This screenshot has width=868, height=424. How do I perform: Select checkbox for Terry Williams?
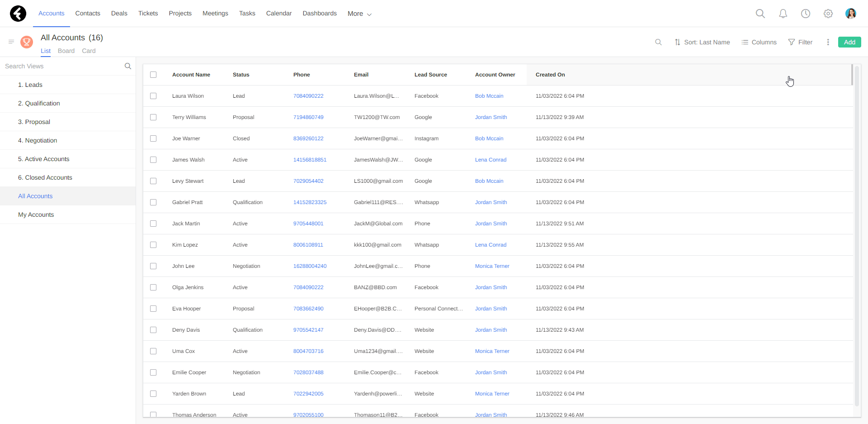pos(153,117)
